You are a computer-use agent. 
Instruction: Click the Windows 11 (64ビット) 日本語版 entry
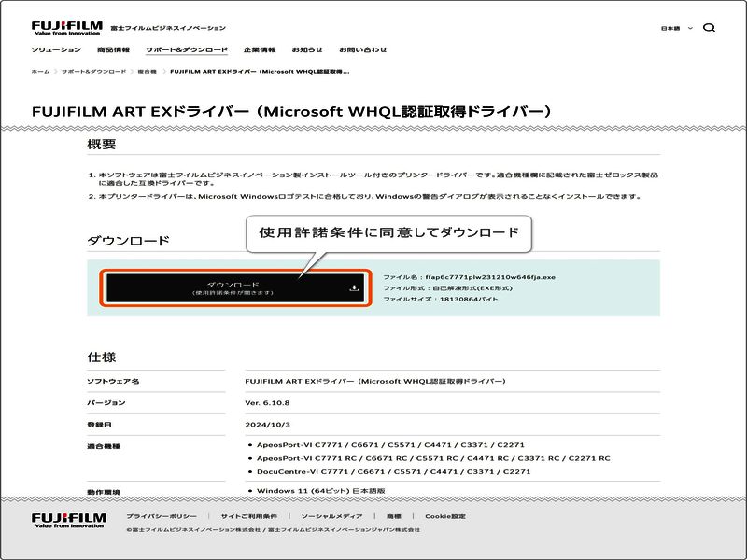pos(320,491)
